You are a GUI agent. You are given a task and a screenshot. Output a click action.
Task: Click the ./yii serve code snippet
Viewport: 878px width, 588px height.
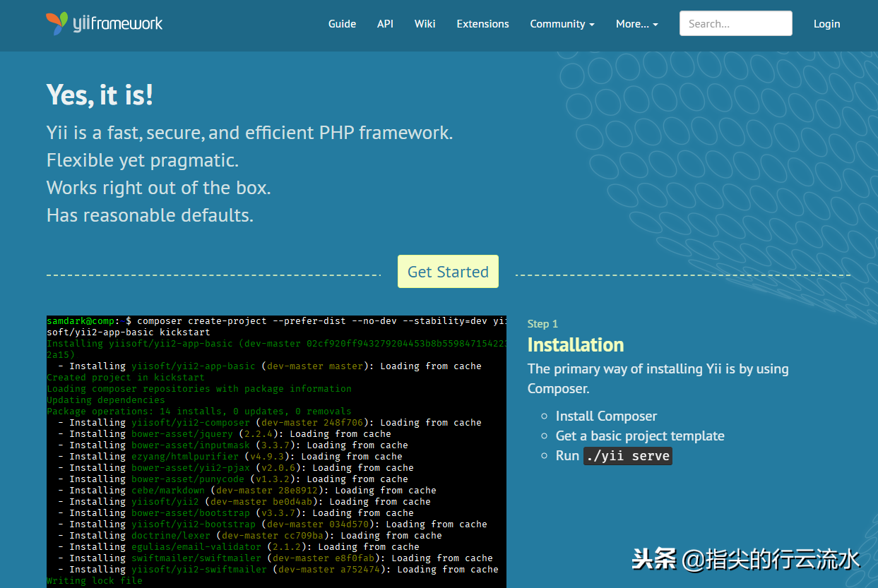coord(628,456)
